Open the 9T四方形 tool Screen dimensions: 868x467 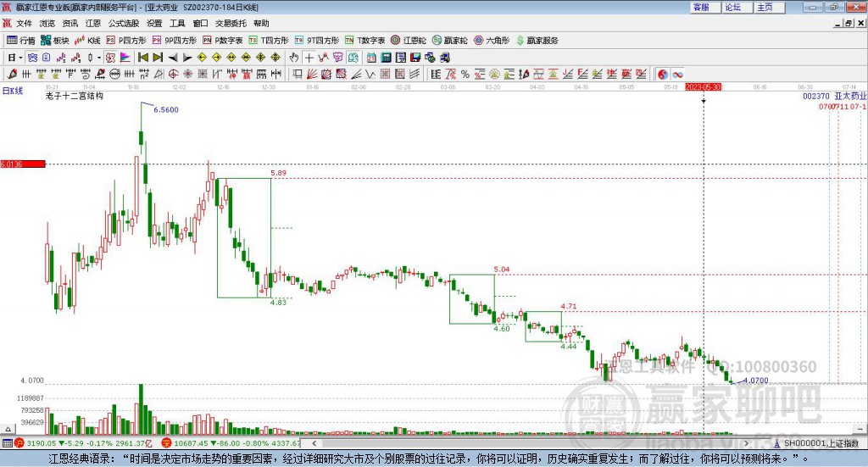click(x=317, y=41)
